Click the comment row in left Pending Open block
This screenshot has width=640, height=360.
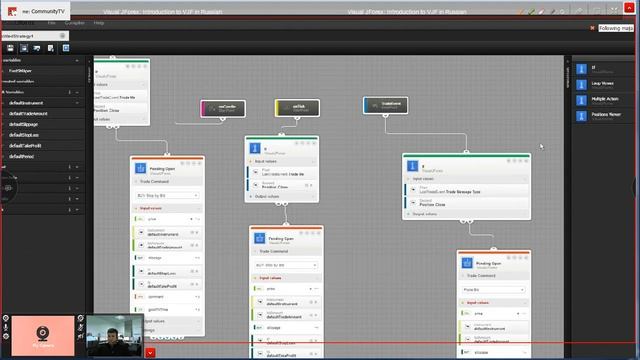[167, 297]
